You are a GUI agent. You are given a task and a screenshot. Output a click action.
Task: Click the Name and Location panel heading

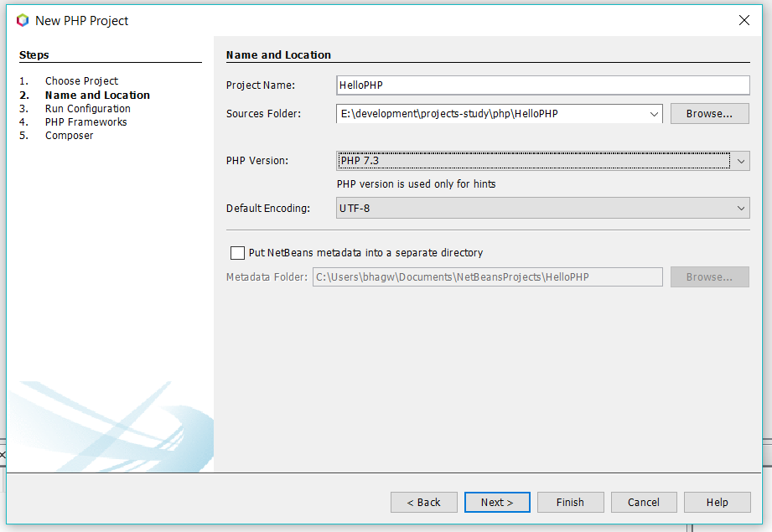278,55
